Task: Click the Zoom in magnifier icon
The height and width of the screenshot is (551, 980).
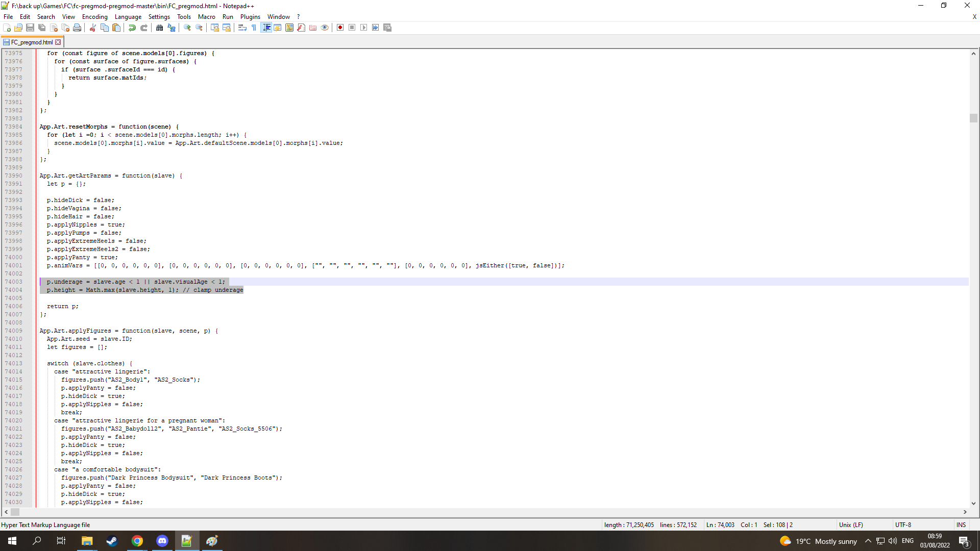Action: click(187, 28)
